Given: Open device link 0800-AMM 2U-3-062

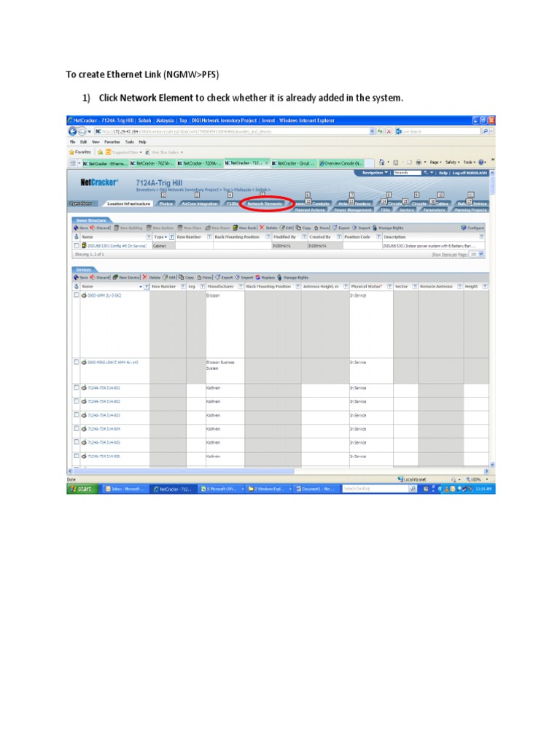Looking at the screenshot, I should point(104,295).
